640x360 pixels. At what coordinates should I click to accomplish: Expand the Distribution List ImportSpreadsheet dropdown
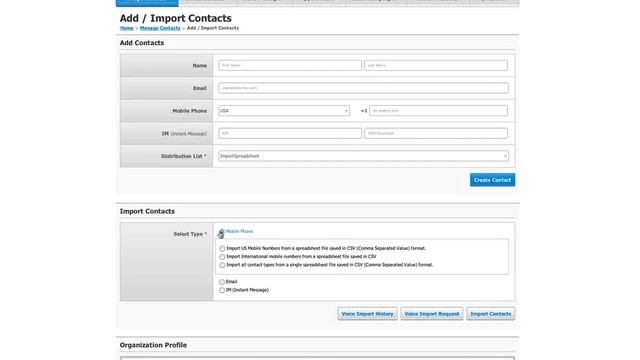click(363, 156)
